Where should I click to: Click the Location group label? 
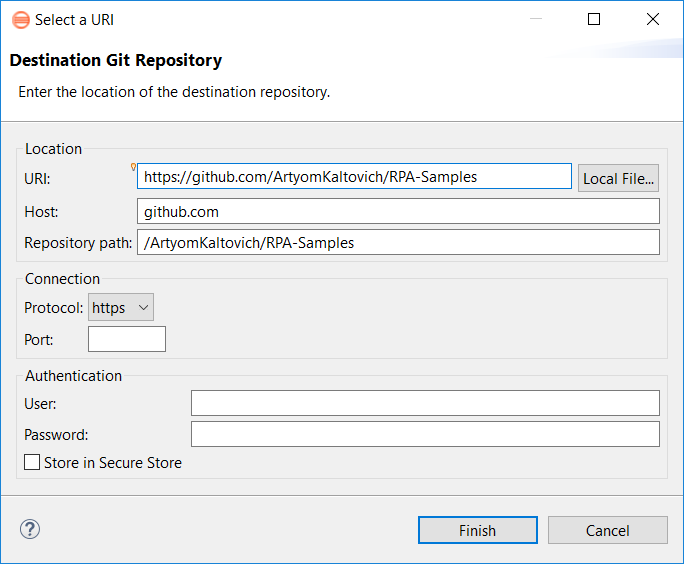tap(53, 149)
